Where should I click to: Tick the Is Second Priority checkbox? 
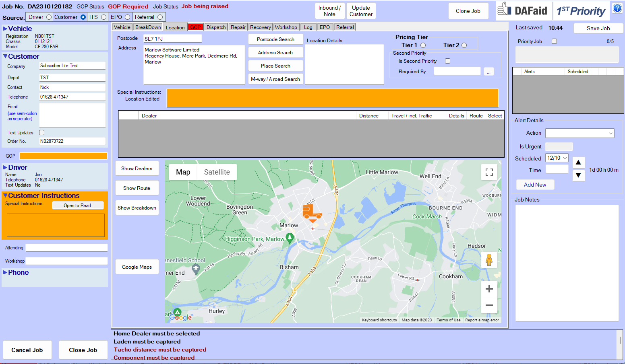(x=447, y=61)
